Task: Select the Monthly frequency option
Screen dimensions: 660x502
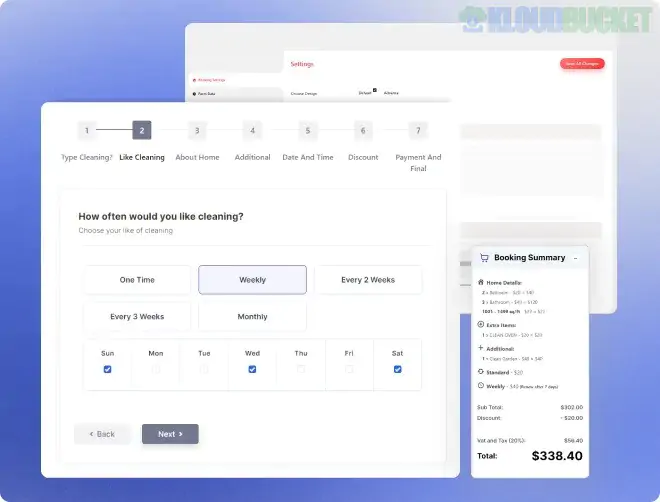Action: click(x=253, y=316)
